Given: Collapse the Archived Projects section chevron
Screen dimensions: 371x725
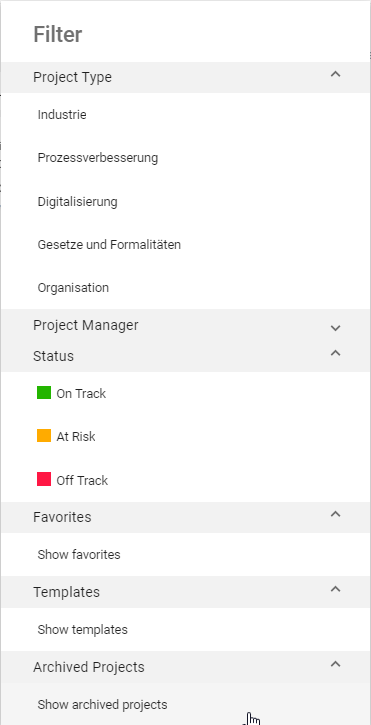Looking at the screenshot, I should point(335,664).
